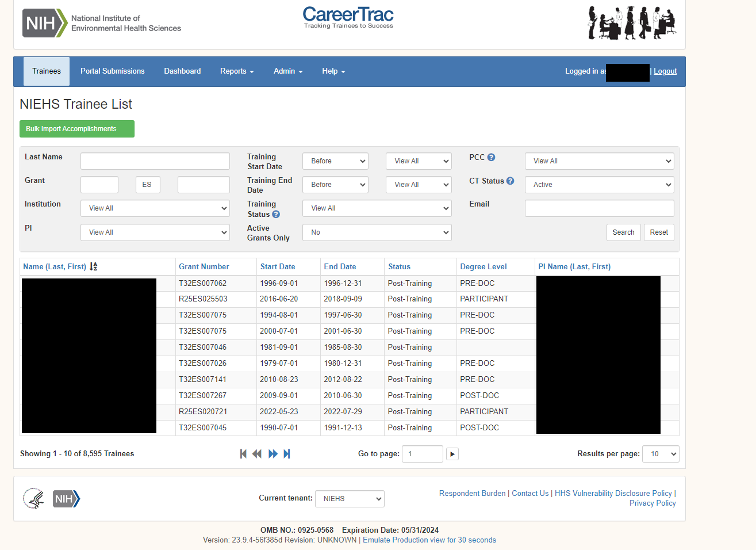Advance to the next results page
Screen dimensions: 756x550
click(x=273, y=454)
